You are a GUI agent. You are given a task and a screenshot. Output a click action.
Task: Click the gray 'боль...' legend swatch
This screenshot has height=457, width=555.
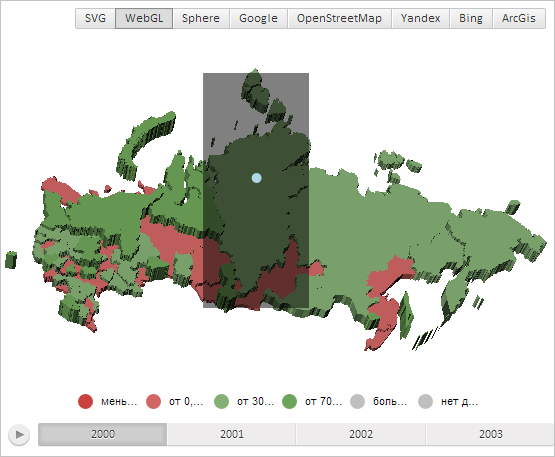pyautogui.click(x=357, y=401)
